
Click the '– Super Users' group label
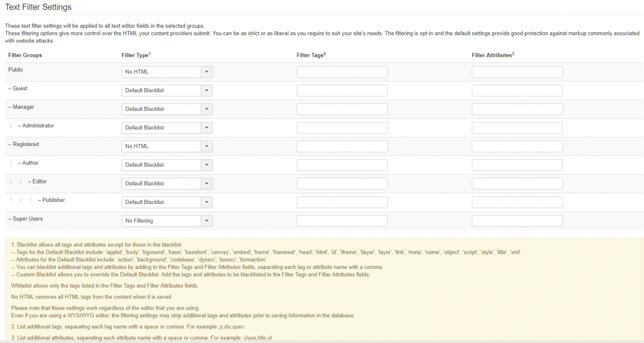pyautogui.click(x=26, y=219)
